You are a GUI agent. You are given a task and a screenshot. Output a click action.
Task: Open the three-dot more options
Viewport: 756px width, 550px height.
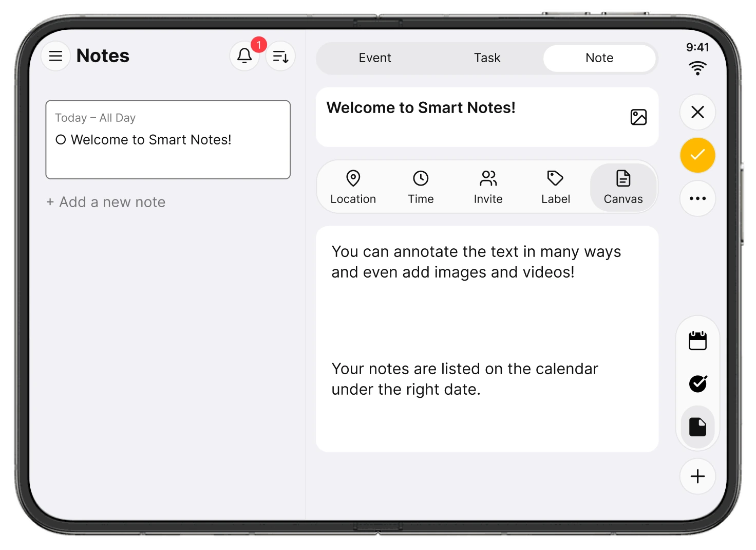[x=697, y=198]
